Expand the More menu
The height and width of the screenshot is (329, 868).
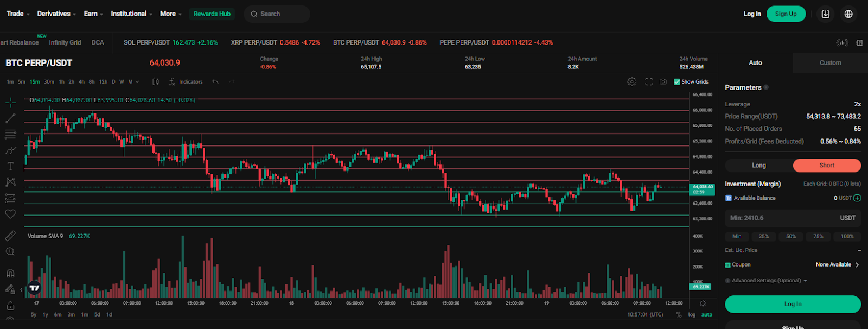coord(171,14)
